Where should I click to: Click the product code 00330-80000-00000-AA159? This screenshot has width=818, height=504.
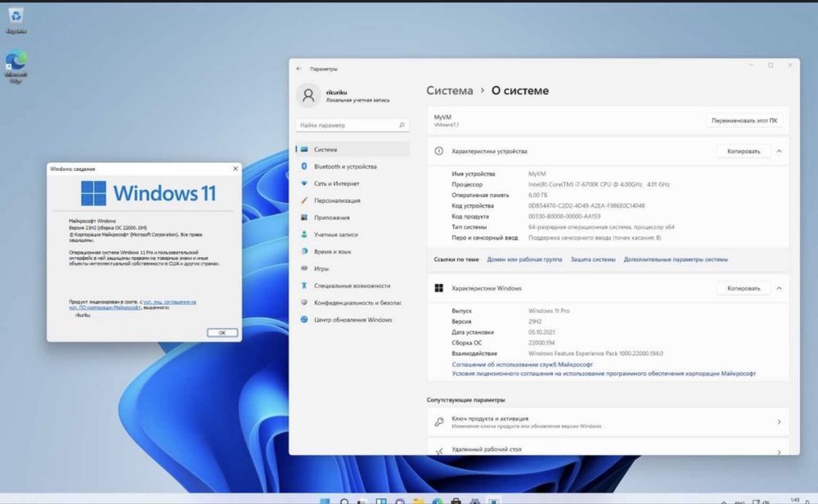coord(564,216)
